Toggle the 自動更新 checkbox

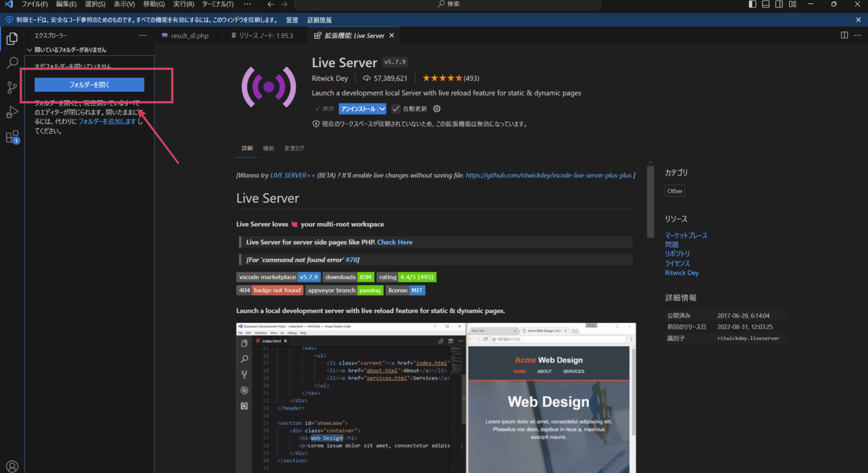[396, 109]
